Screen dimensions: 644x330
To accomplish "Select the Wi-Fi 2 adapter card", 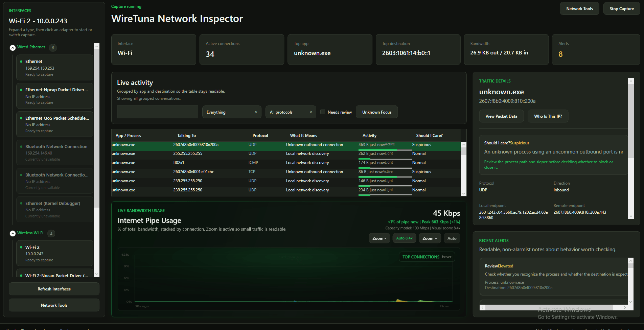I will [x=55, y=254].
